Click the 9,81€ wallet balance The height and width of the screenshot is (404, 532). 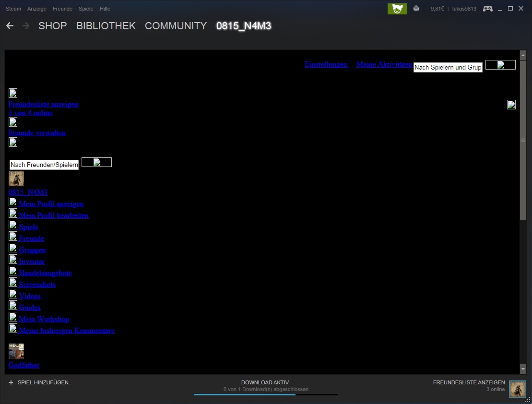tap(437, 9)
